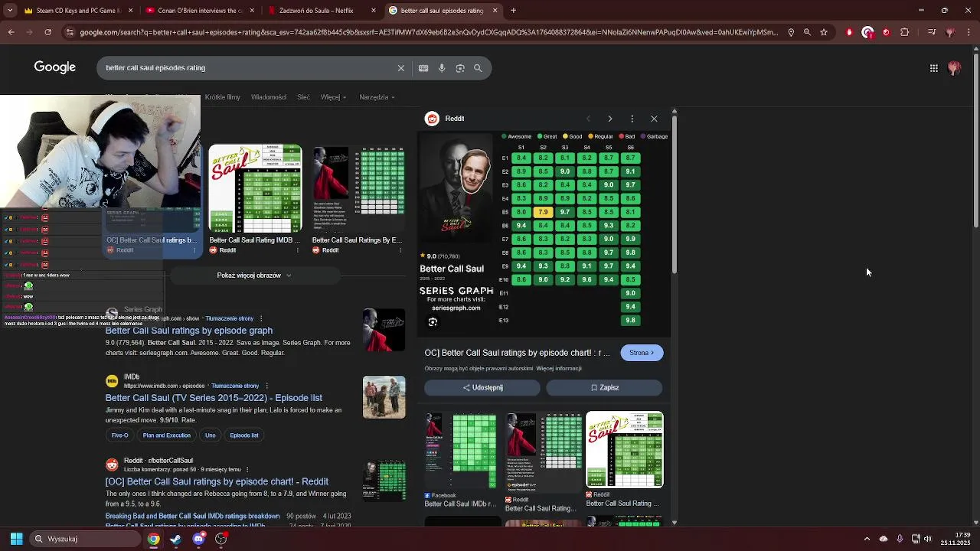The height and width of the screenshot is (551, 980).
Task: Open Steam from the taskbar
Action: click(176, 539)
